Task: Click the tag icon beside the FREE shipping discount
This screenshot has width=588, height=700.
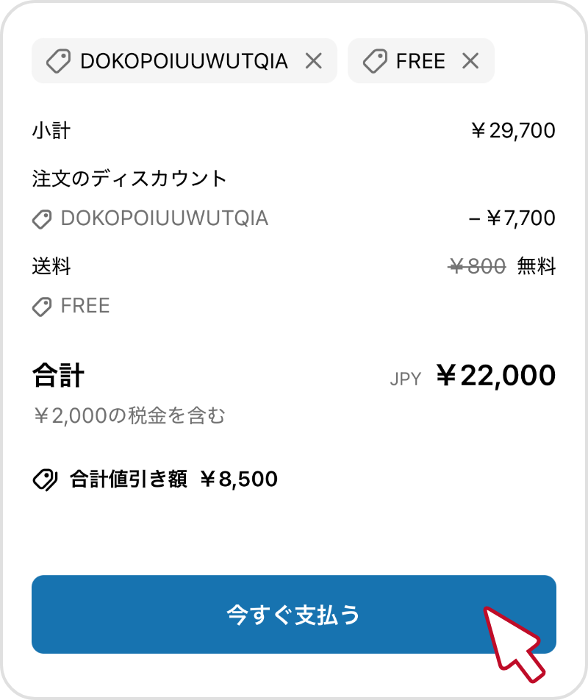Action: click(42, 307)
